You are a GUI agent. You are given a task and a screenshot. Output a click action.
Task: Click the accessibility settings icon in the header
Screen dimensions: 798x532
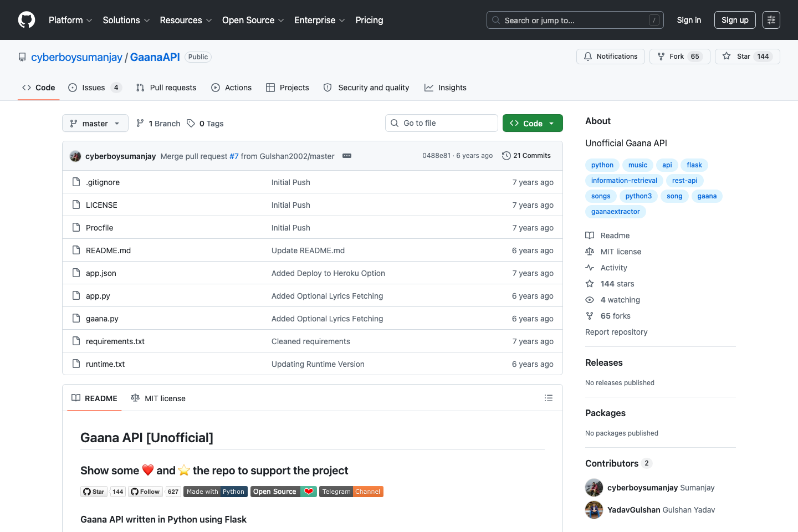771,20
